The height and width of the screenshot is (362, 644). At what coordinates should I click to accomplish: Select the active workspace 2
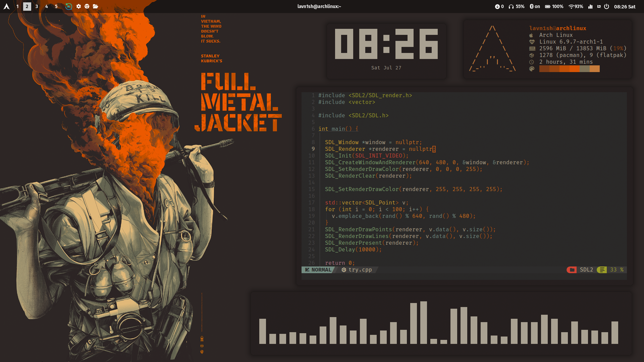[27, 6]
